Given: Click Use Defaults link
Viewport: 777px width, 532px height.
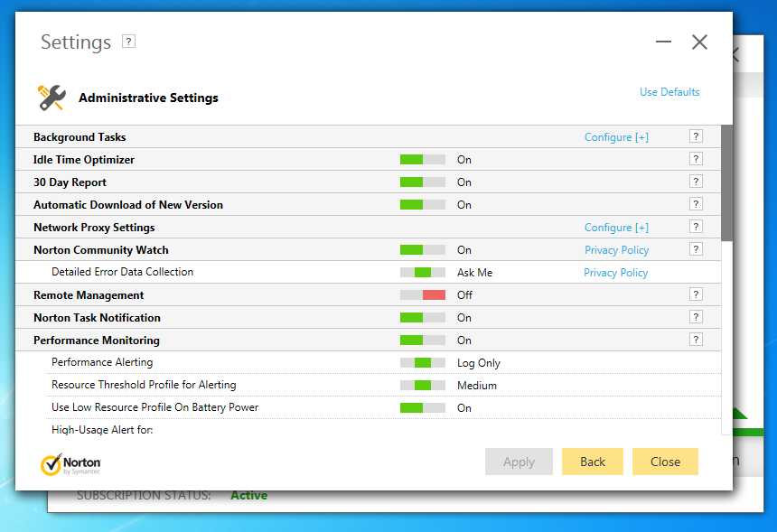Looking at the screenshot, I should 669,91.
